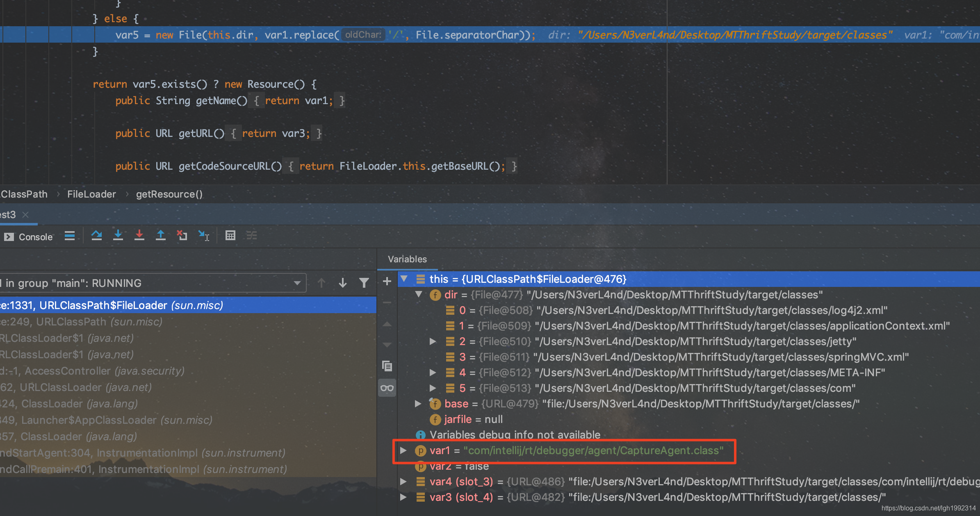Select the Variables tab
This screenshot has width=980, height=516.
pyautogui.click(x=407, y=259)
